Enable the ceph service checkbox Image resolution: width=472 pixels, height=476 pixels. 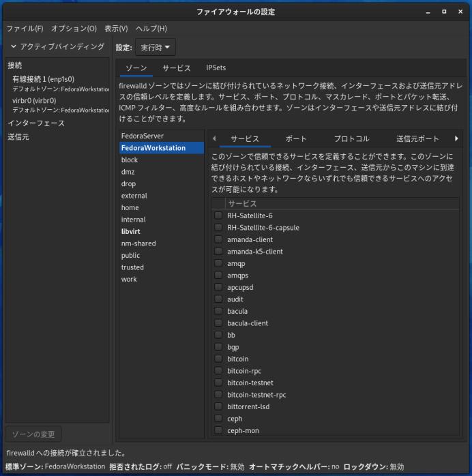218,419
